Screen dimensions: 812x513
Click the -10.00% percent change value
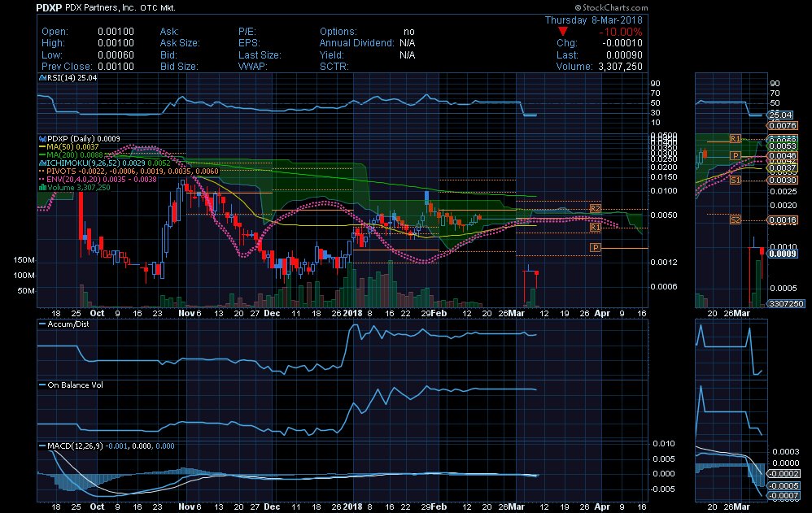(x=621, y=32)
